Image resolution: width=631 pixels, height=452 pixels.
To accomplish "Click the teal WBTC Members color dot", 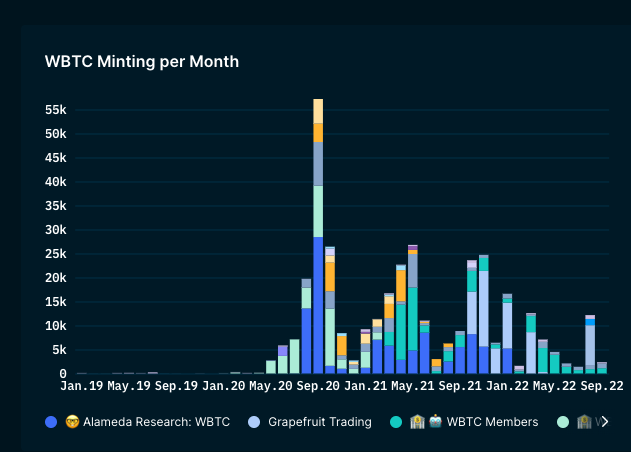I will pos(396,422).
